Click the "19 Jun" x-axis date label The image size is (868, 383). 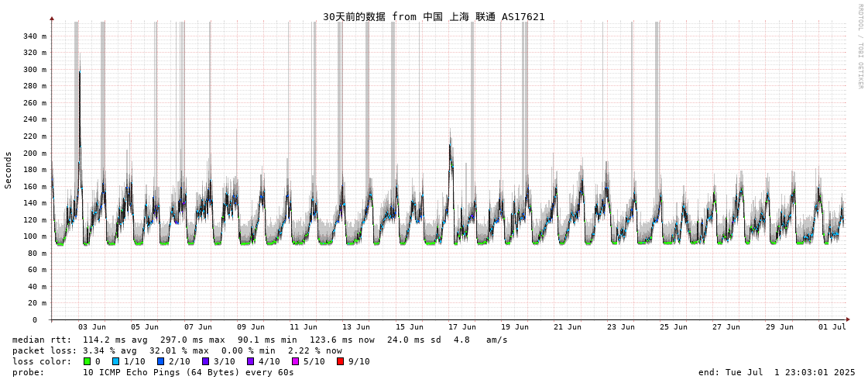[515, 327]
